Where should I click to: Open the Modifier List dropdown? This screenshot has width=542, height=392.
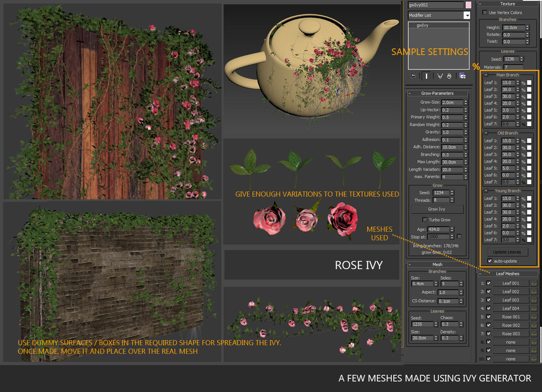[x=467, y=15]
